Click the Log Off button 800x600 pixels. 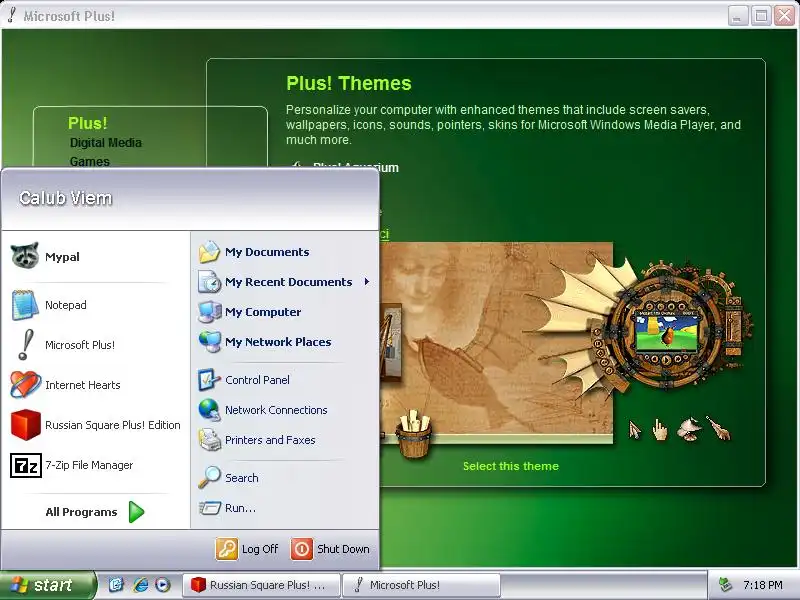pos(247,549)
